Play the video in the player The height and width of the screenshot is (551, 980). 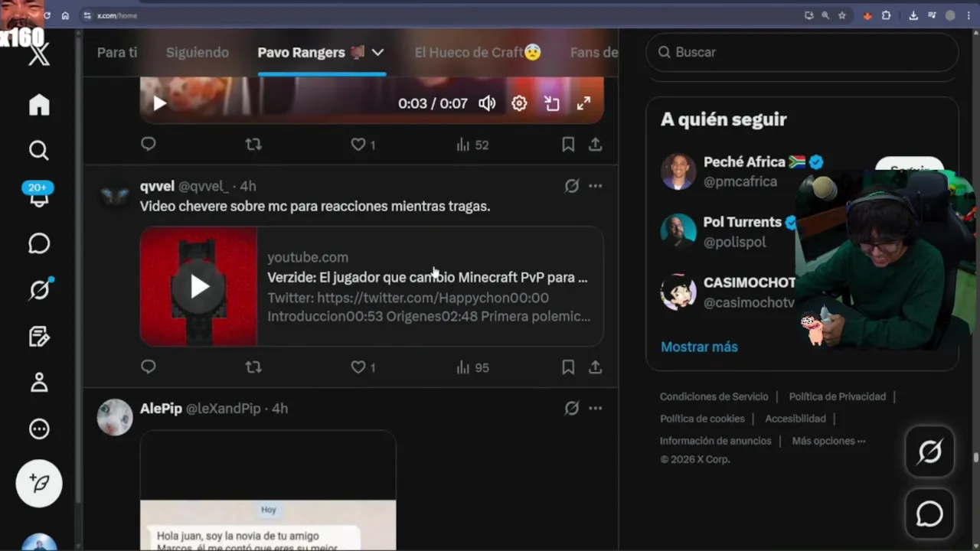coord(159,103)
